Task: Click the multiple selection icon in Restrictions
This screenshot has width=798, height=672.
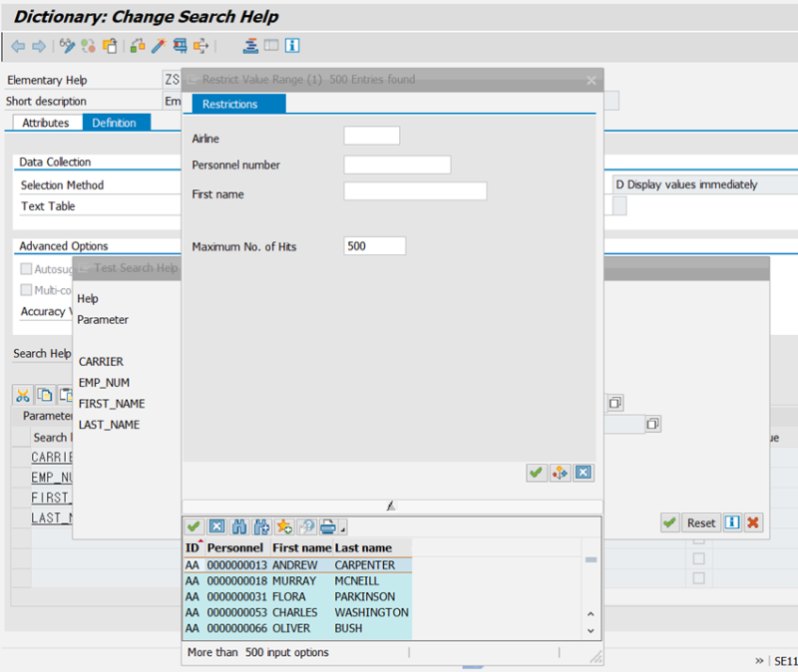Action: click(560, 473)
